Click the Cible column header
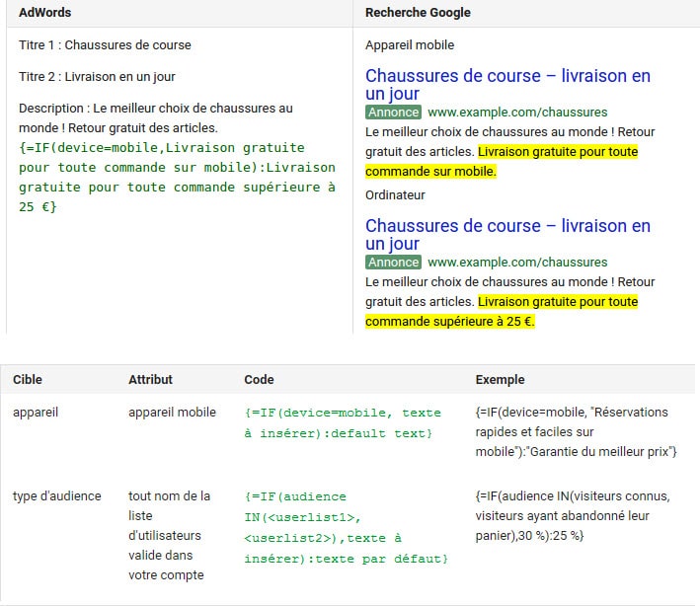The height and width of the screenshot is (606, 700). (x=28, y=379)
